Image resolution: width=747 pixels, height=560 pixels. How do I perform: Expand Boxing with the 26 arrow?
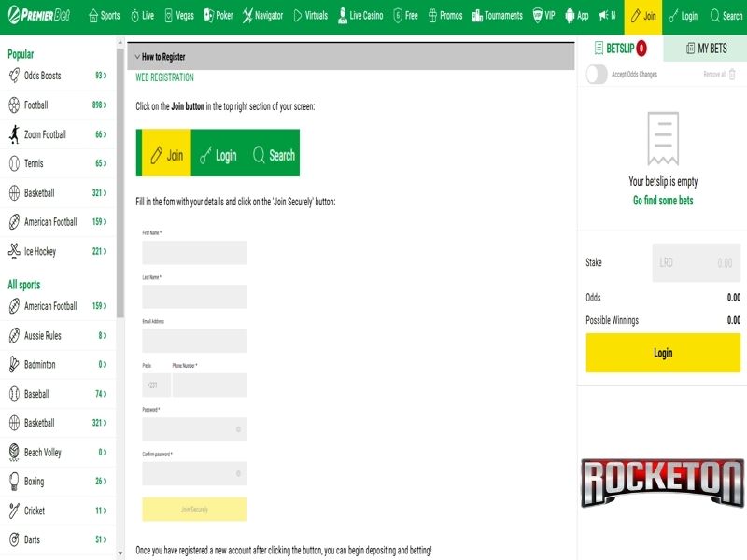[x=101, y=482]
